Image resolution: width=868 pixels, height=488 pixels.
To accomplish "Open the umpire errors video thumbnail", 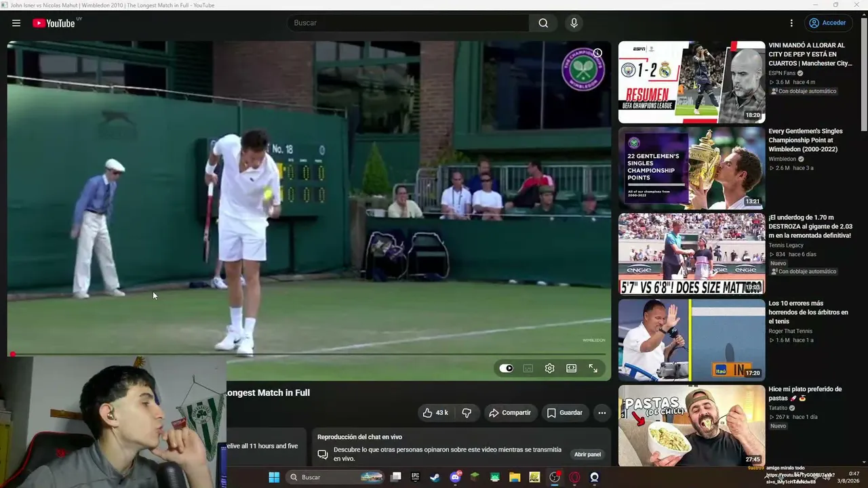I will pos(692,340).
